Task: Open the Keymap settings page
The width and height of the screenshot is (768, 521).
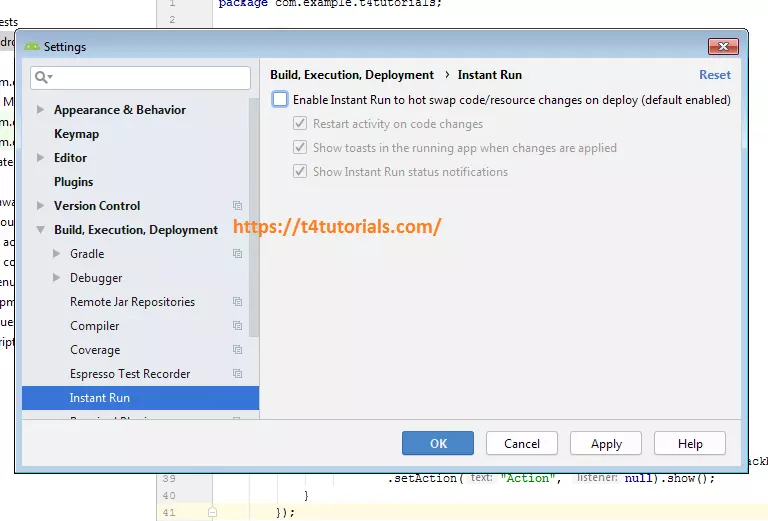Action: click(76, 134)
